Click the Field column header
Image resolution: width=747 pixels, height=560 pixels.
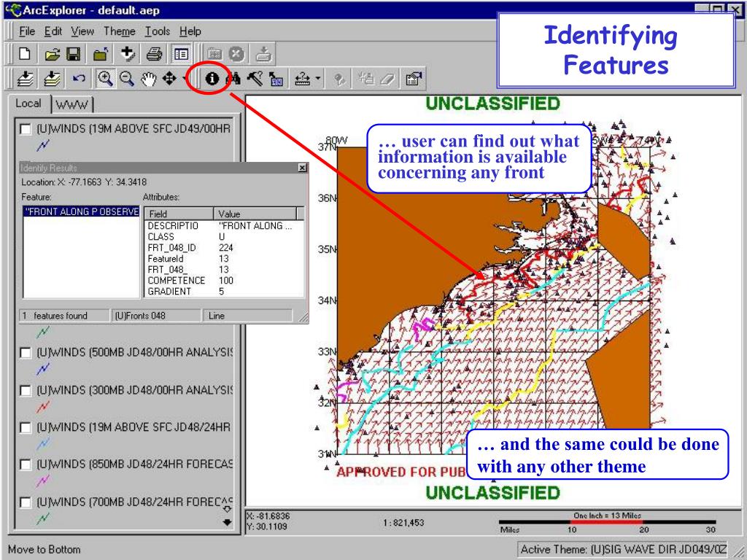tap(179, 214)
